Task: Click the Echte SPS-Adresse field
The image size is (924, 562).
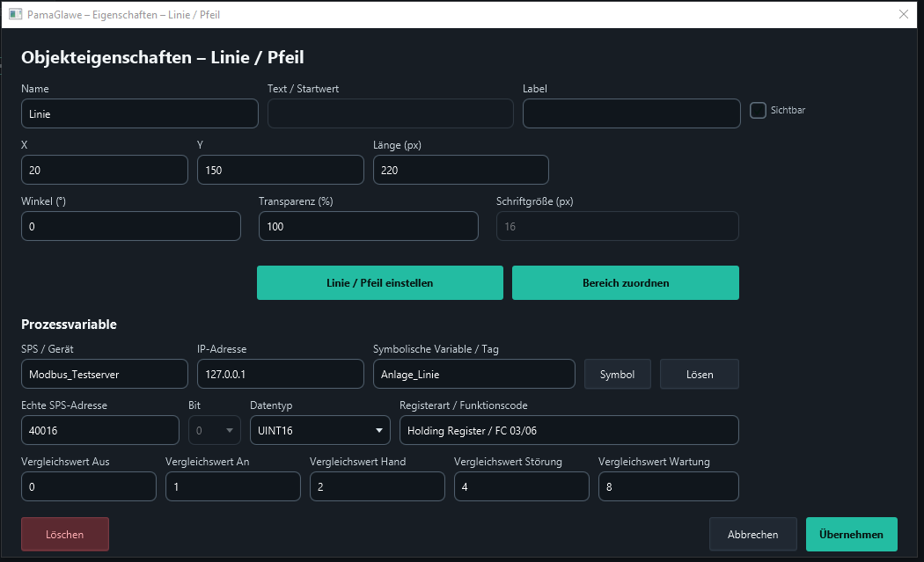Action: tap(100, 431)
